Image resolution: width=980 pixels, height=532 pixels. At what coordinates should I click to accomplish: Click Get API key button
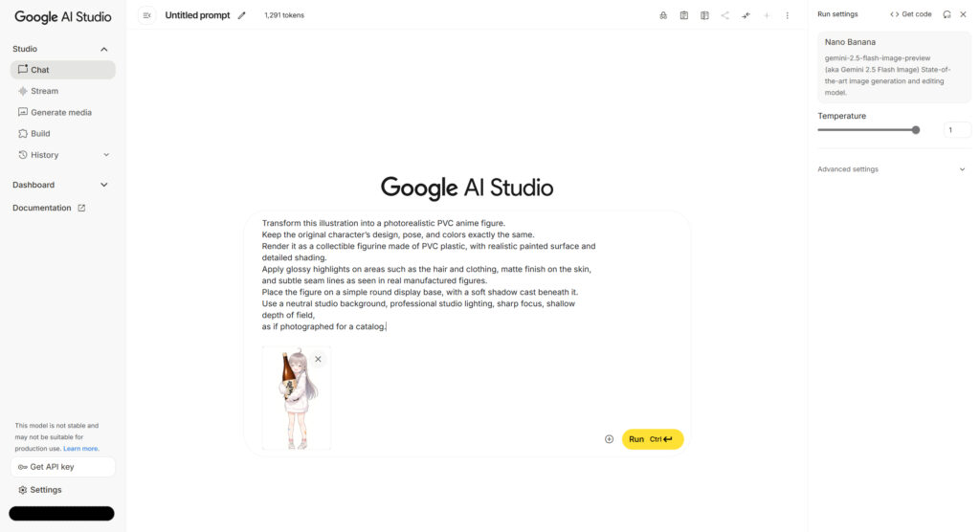(62, 467)
